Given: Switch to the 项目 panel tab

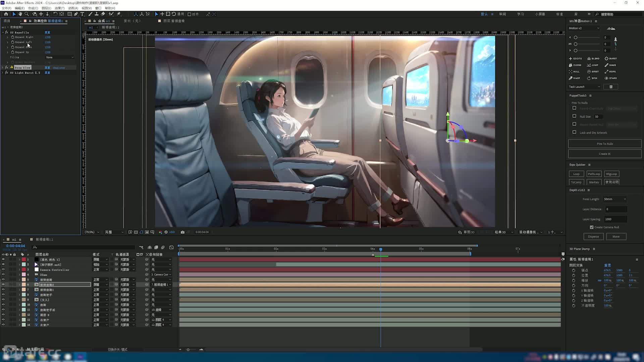Looking at the screenshot, I should (7, 21).
